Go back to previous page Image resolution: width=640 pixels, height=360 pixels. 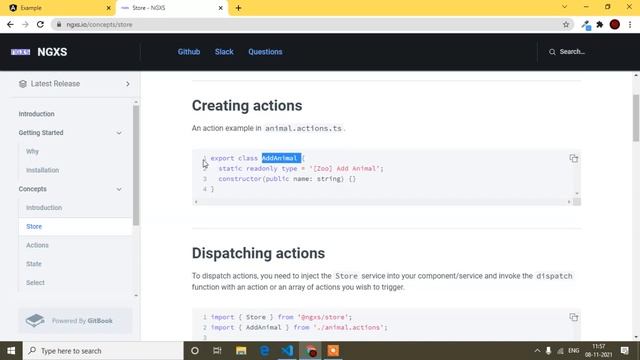(x=10, y=24)
